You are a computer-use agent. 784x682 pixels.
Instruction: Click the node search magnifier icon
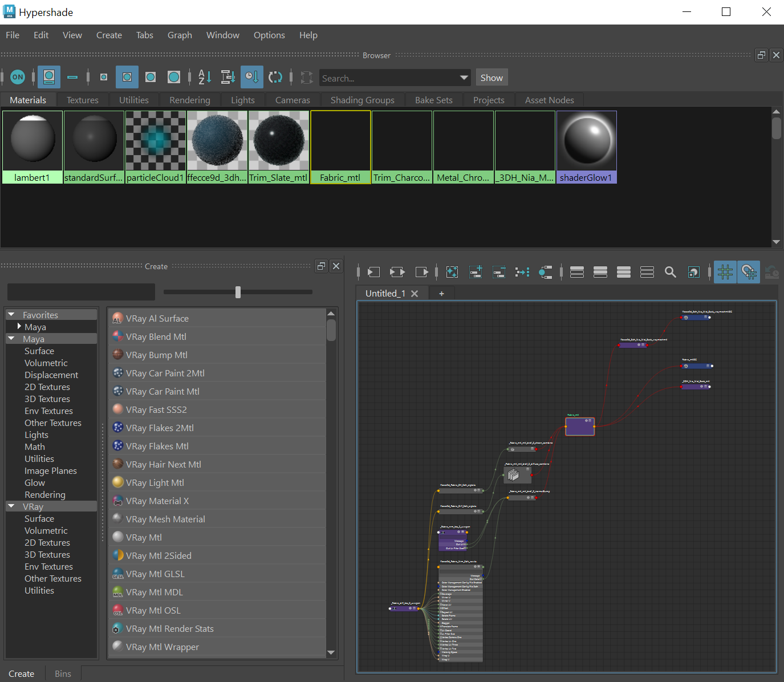tap(671, 272)
